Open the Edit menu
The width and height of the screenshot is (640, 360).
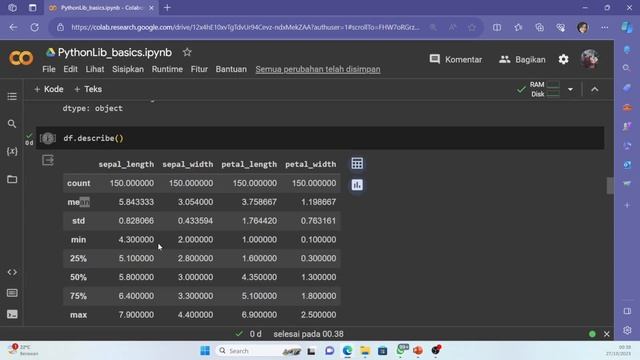click(x=70, y=69)
